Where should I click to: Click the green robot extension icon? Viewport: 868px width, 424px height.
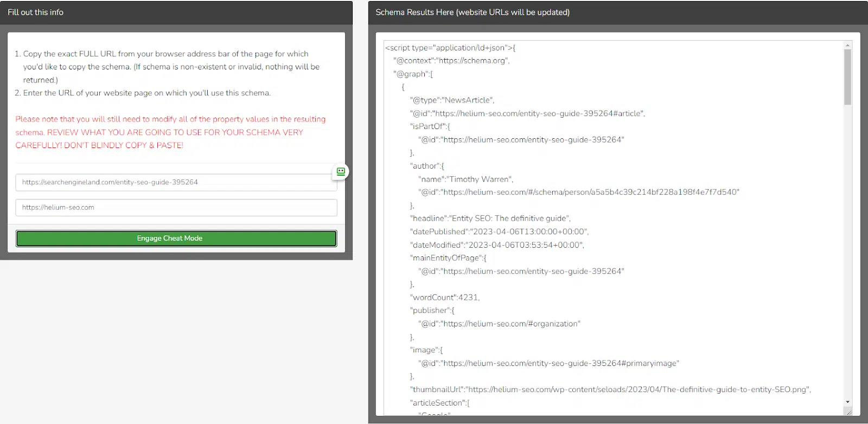[341, 172]
